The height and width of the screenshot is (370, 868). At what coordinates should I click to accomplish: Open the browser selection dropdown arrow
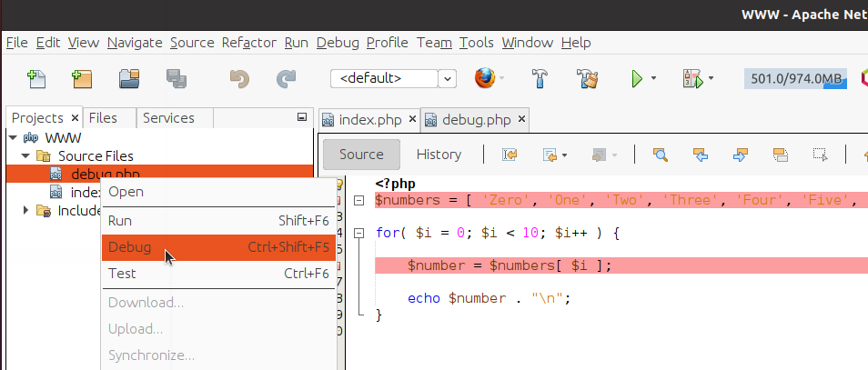(x=502, y=78)
